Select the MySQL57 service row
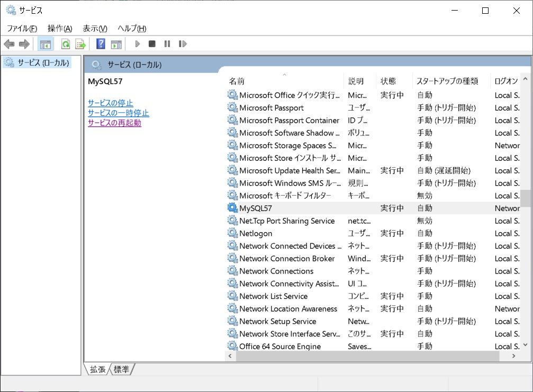Screen dimensions: 533x392 pos(373,208)
